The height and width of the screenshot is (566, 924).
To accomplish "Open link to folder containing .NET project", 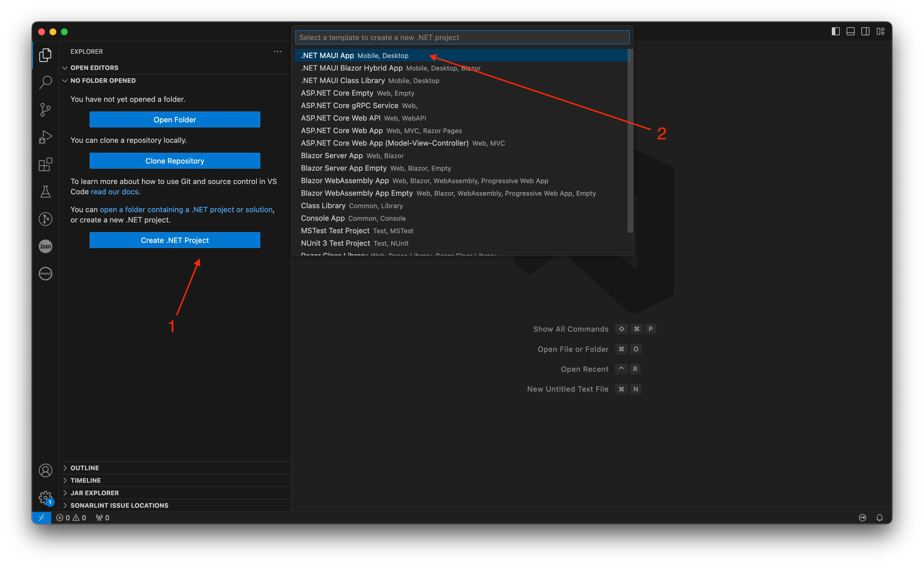I will click(x=186, y=210).
